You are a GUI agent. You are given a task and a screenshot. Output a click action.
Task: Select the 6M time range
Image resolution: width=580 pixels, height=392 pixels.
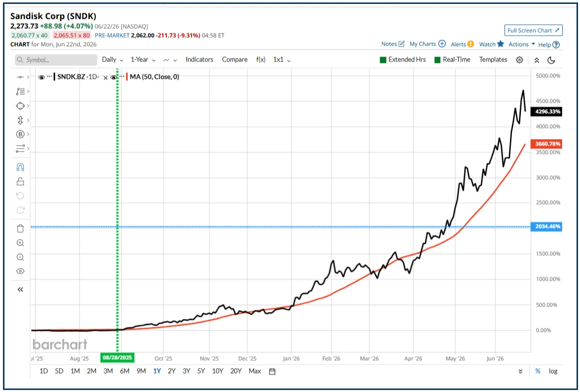click(x=125, y=371)
